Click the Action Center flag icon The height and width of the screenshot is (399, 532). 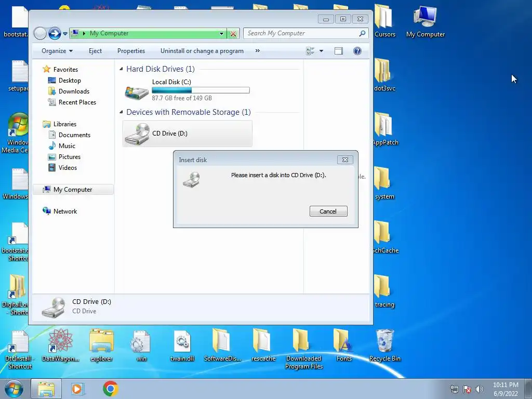coord(467,389)
